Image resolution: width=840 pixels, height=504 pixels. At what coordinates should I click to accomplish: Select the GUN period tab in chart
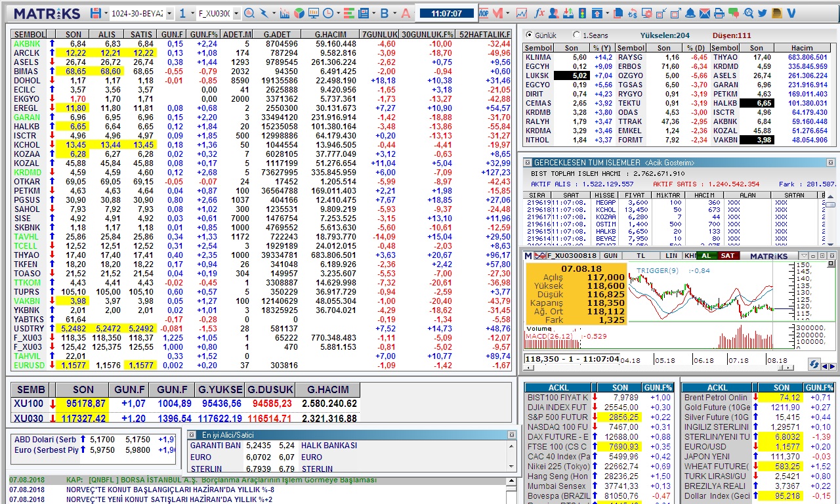click(610, 255)
